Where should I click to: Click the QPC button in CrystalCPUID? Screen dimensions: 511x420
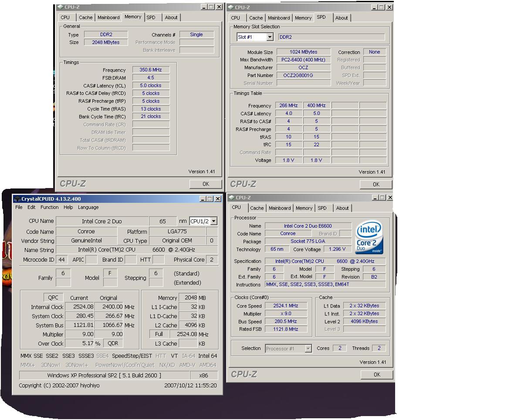coord(53,298)
